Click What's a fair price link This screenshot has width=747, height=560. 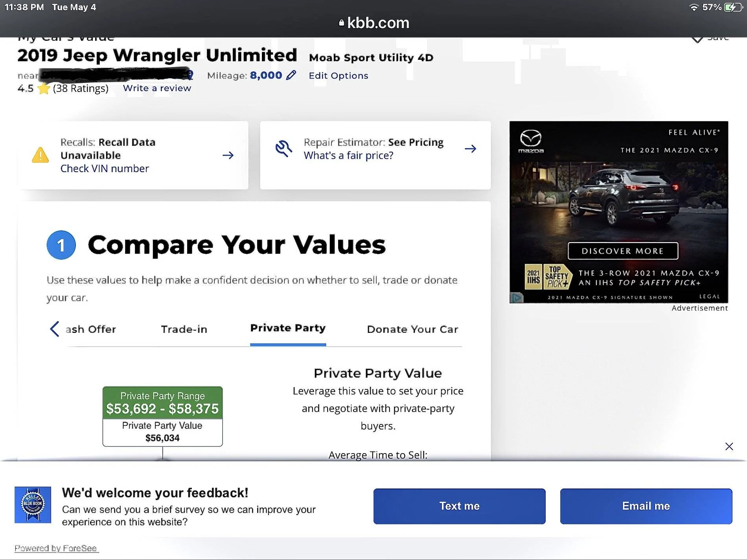click(348, 156)
